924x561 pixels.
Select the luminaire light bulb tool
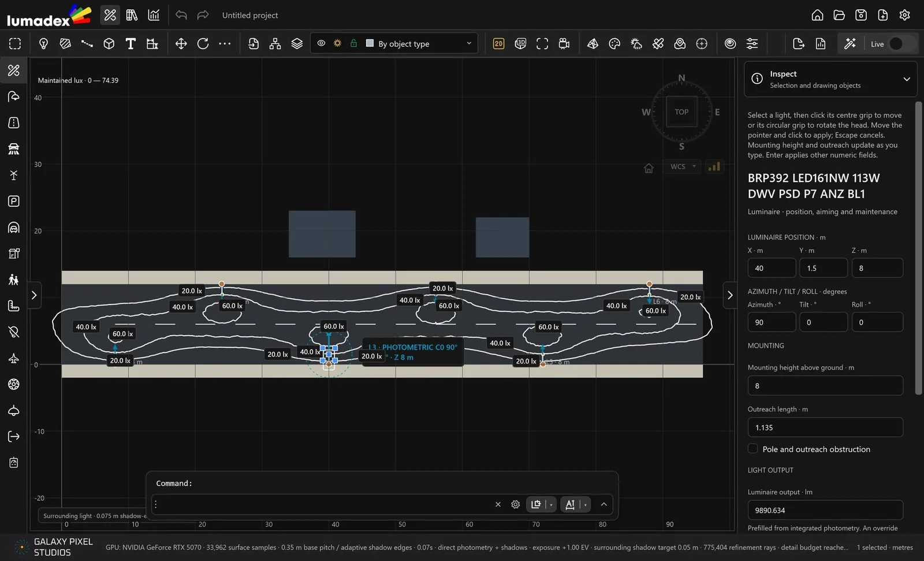click(43, 44)
